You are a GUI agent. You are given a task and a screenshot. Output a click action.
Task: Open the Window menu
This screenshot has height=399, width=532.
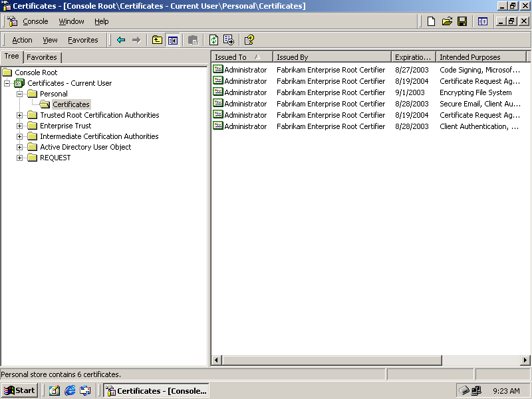pyautogui.click(x=71, y=21)
